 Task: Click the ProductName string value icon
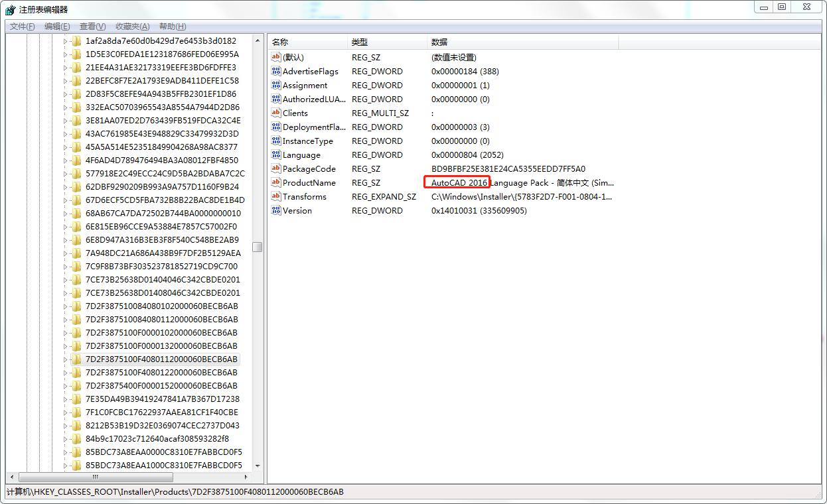click(x=276, y=182)
